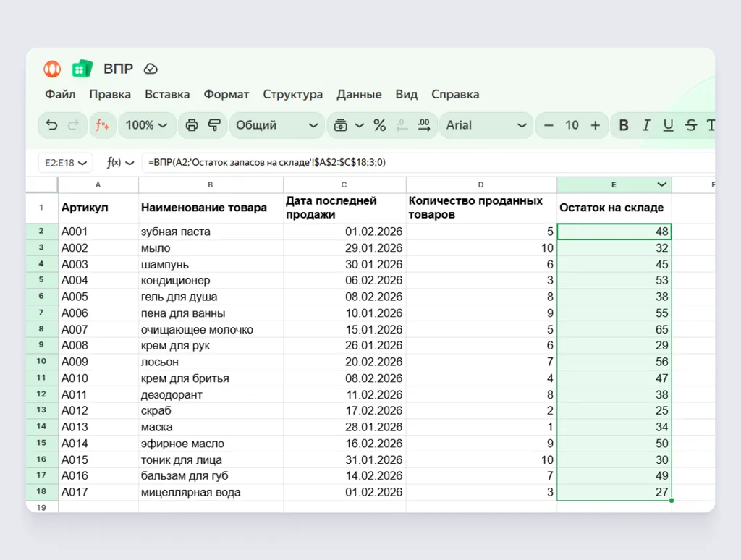Open the Структура menu
The image size is (741, 560).
point(293,94)
